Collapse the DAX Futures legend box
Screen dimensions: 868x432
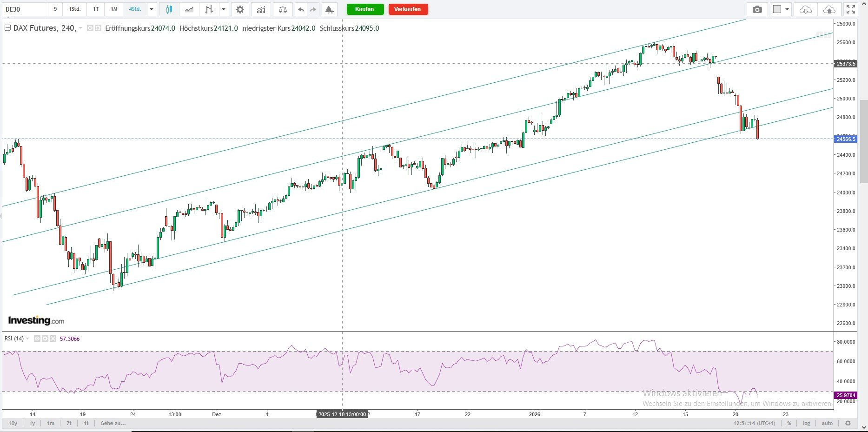pos(7,28)
